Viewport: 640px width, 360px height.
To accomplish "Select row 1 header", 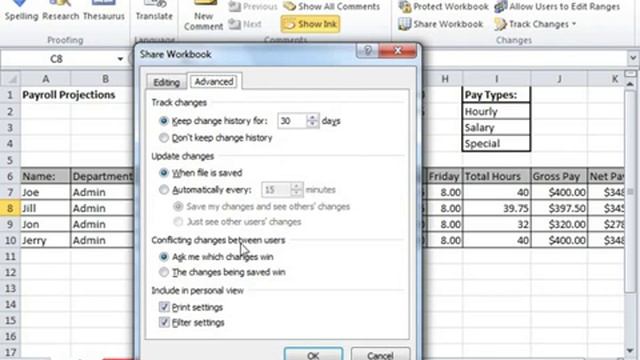I will coord(10,95).
